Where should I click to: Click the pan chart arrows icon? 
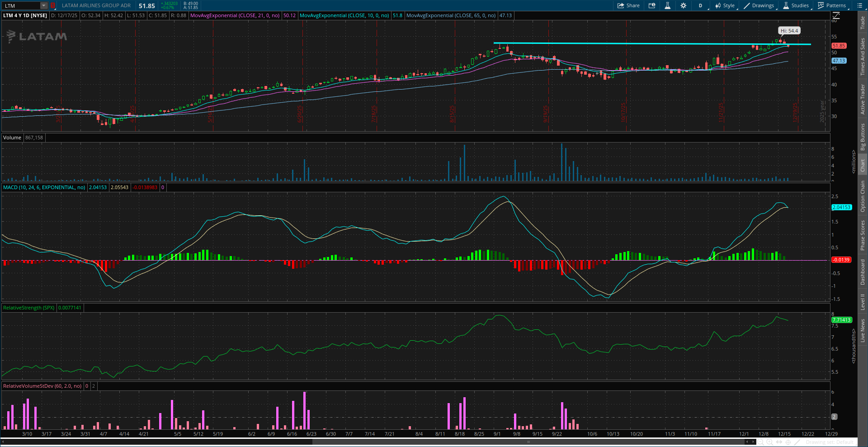(779, 442)
